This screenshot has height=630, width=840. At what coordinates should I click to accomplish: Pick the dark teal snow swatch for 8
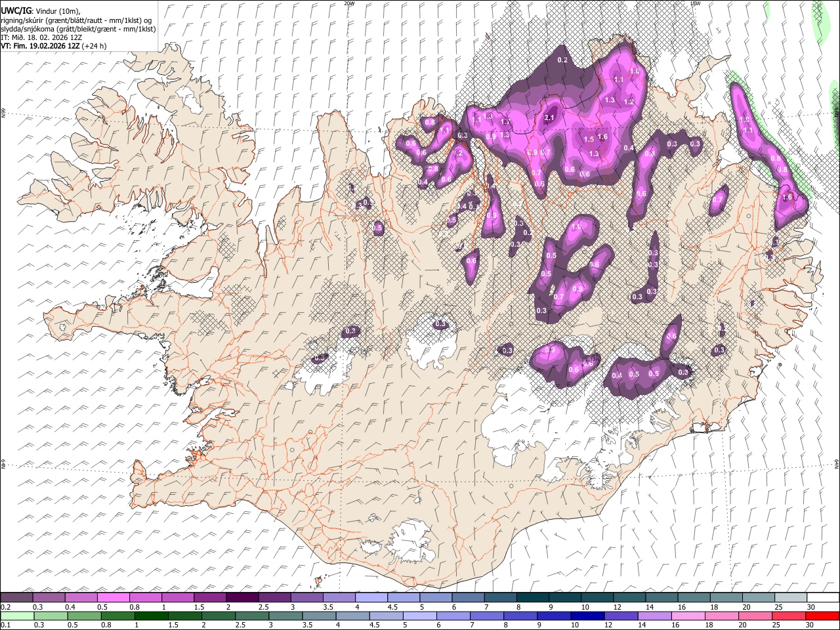point(532,598)
